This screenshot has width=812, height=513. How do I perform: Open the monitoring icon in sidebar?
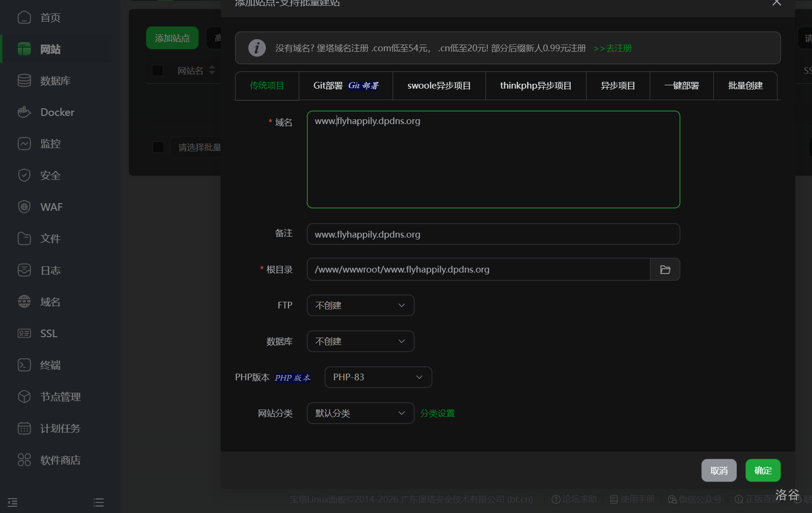point(24,144)
